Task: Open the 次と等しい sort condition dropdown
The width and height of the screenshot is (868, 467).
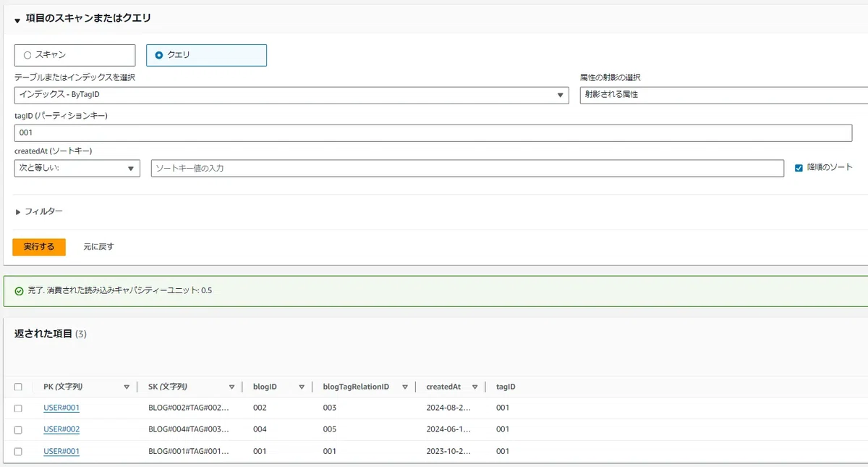Action: pos(77,168)
